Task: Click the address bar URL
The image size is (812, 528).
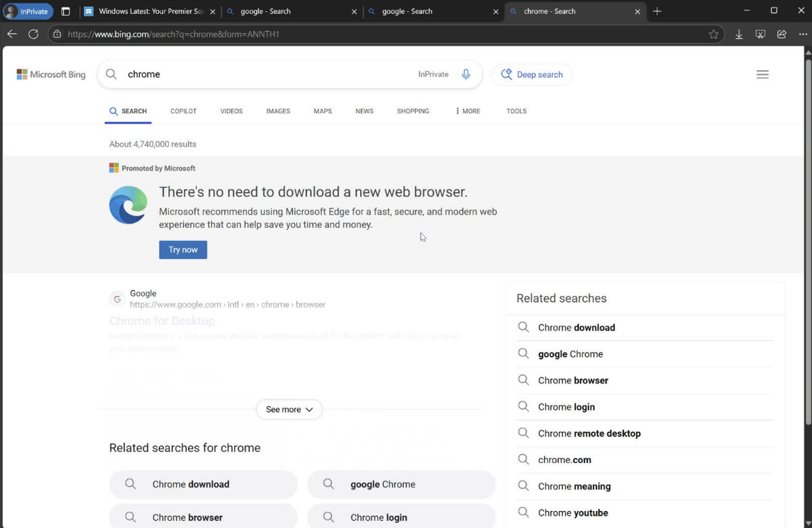Action: tap(173, 34)
